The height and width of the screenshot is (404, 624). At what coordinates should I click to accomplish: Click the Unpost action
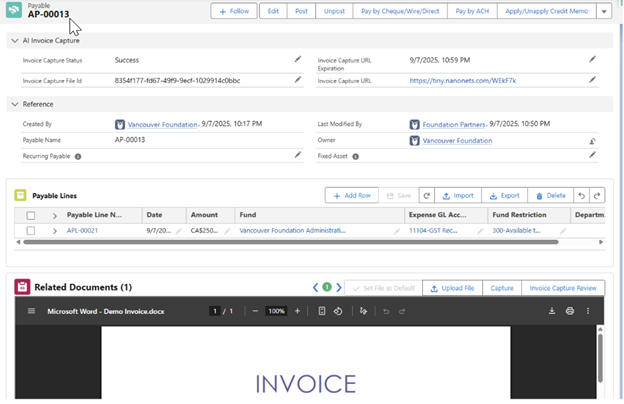[x=334, y=11]
